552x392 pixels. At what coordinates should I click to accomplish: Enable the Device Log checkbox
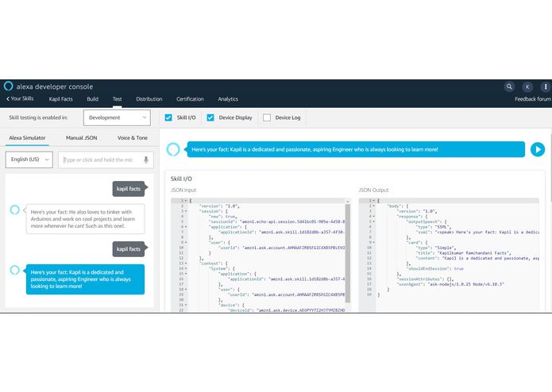tap(267, 117)
